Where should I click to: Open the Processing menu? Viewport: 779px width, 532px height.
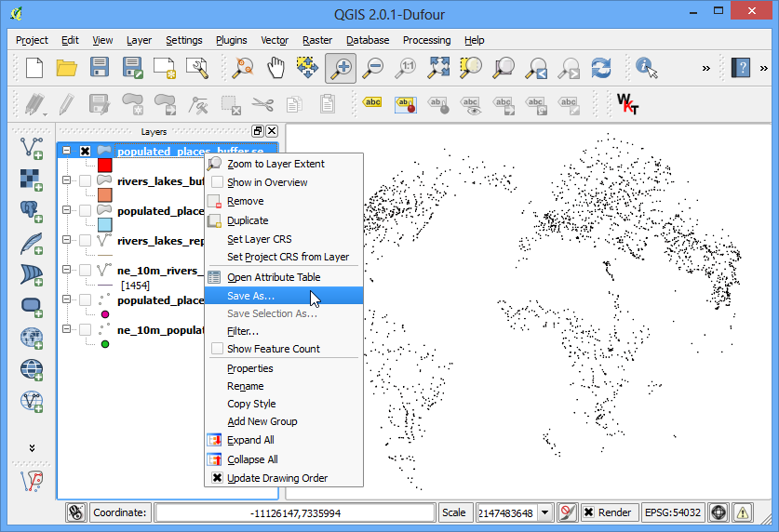427,40
